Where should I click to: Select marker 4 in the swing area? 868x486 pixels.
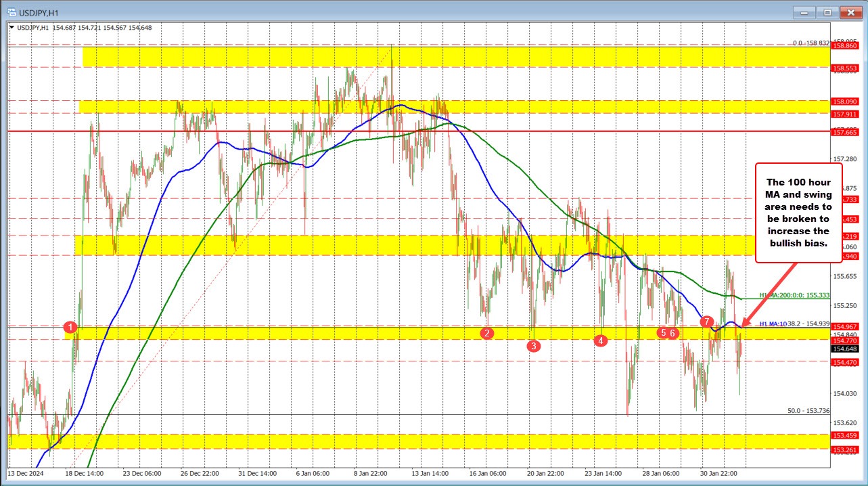(600, 340)
